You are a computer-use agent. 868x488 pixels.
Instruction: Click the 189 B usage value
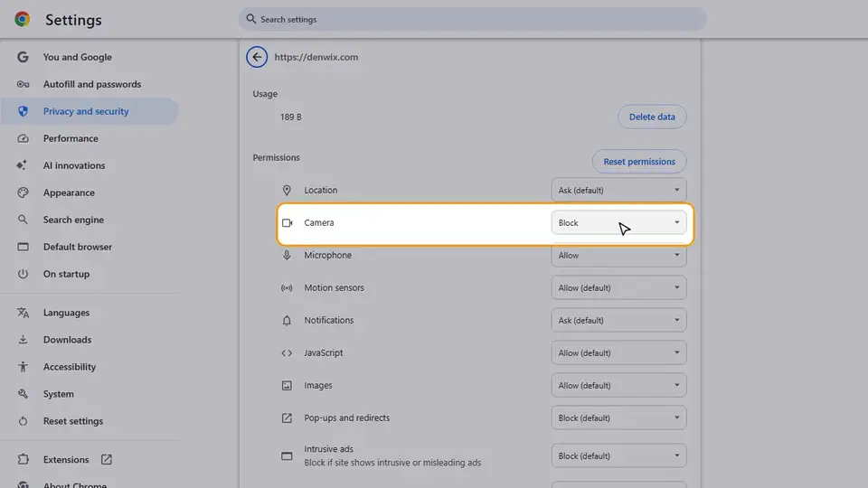(290, 117)
